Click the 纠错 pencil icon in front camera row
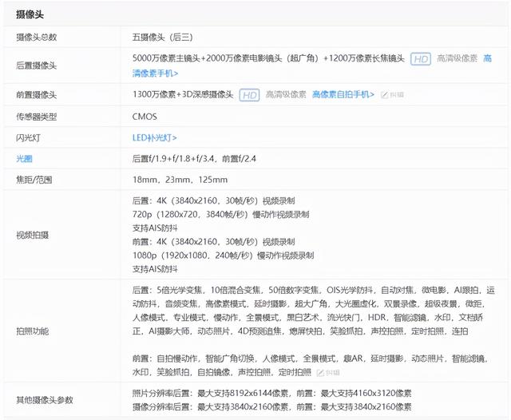 [x=386, y=95]
